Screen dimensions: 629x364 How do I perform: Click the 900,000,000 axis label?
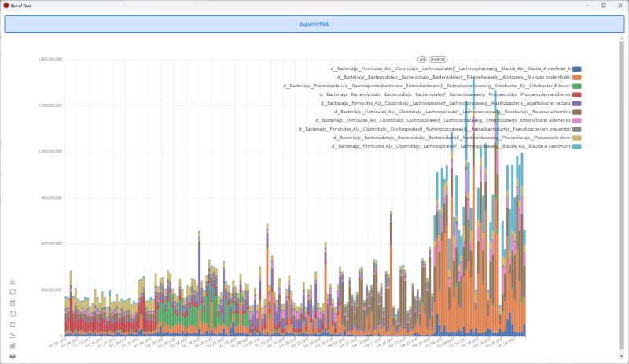(x=52, y=198)
